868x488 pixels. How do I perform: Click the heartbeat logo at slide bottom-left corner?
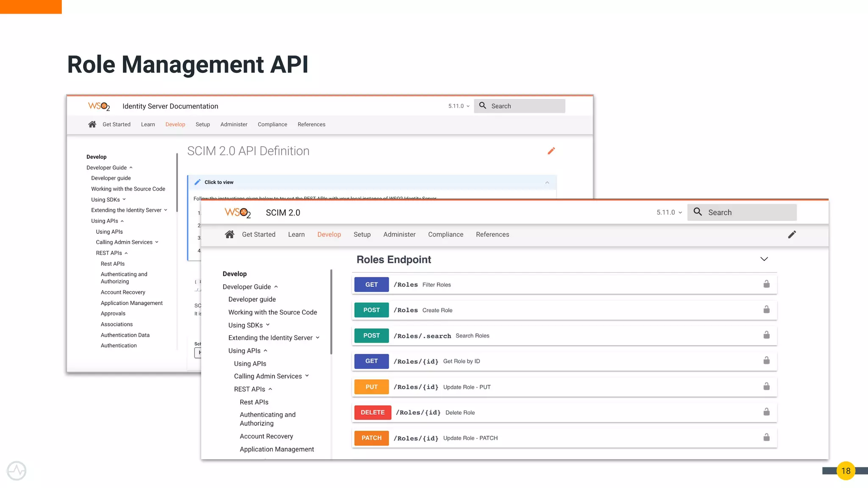click(x=17, y=471)
